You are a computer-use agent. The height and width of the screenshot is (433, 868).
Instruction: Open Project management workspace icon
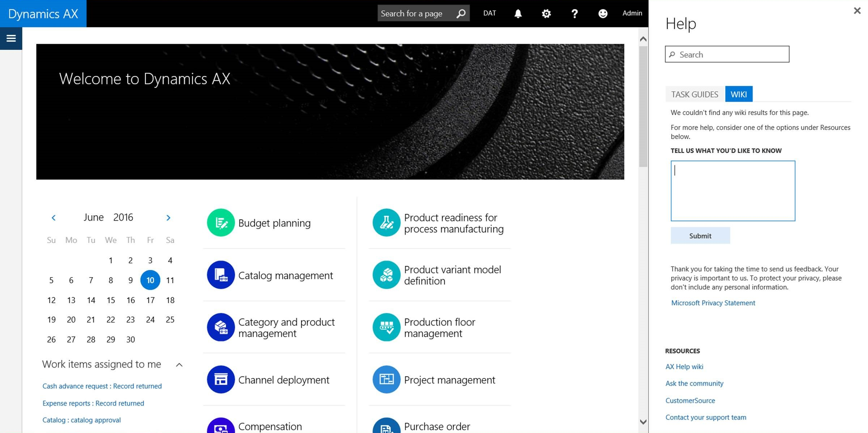click(x=386, y=379)
